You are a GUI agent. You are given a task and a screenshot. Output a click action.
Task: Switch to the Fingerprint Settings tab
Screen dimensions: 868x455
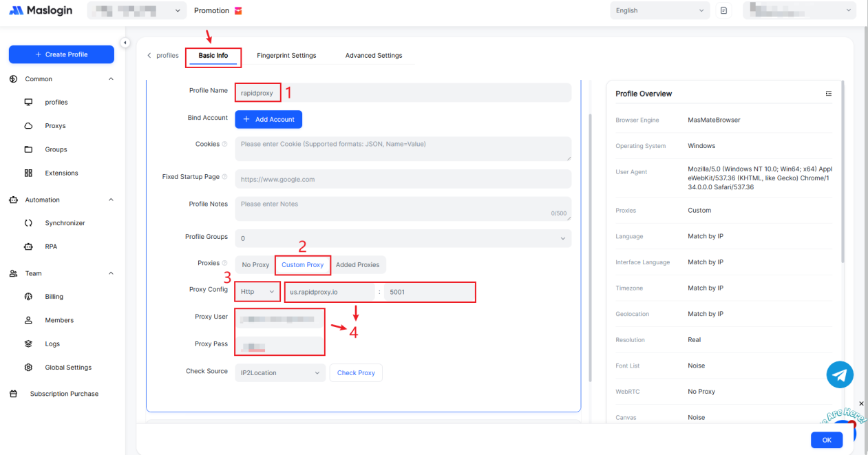click(286, 56)
